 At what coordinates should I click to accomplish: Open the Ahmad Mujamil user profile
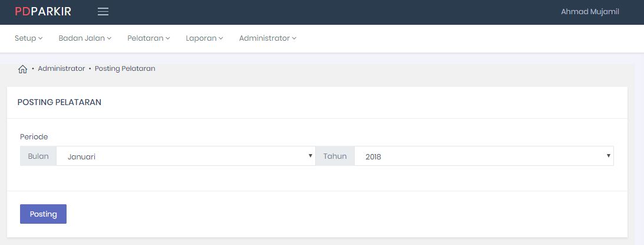[x=590, y=12]
